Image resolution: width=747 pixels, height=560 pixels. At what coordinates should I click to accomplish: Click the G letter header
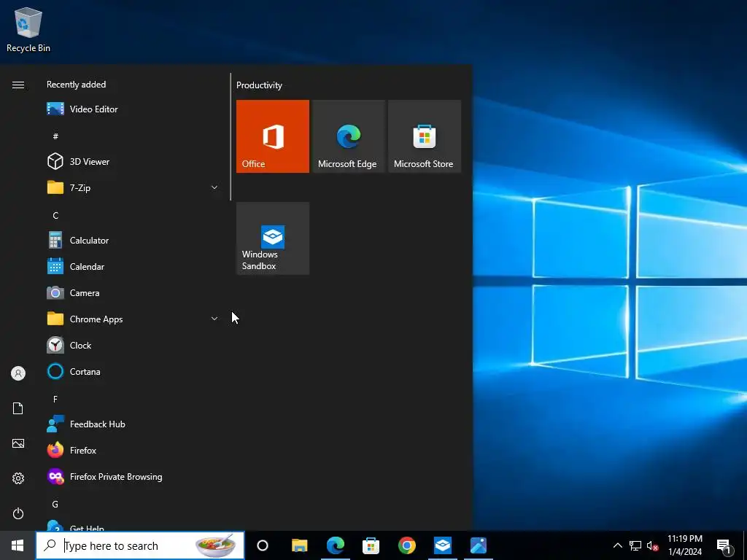(55, 504)
